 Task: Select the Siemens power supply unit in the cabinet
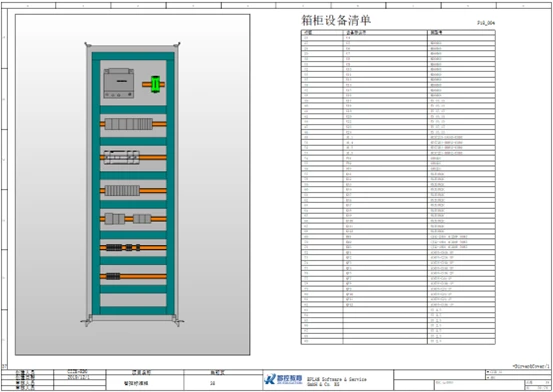(x=119, y=83)
